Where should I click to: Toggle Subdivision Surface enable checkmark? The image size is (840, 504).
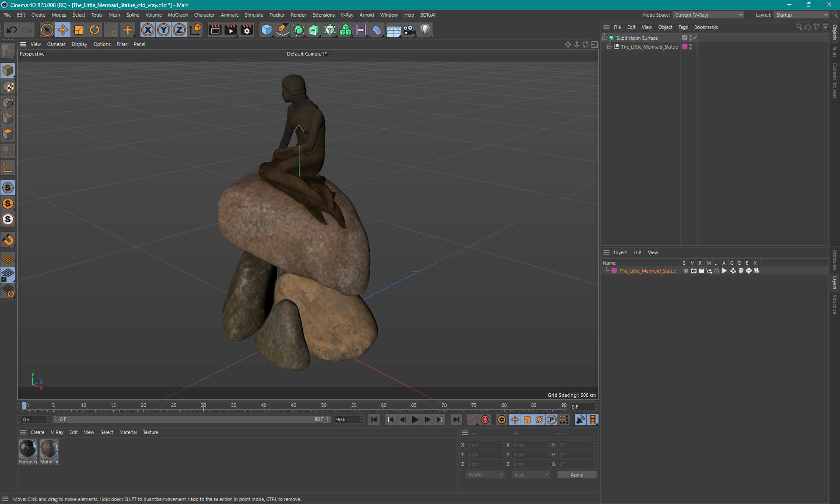(x=695, y=38)
